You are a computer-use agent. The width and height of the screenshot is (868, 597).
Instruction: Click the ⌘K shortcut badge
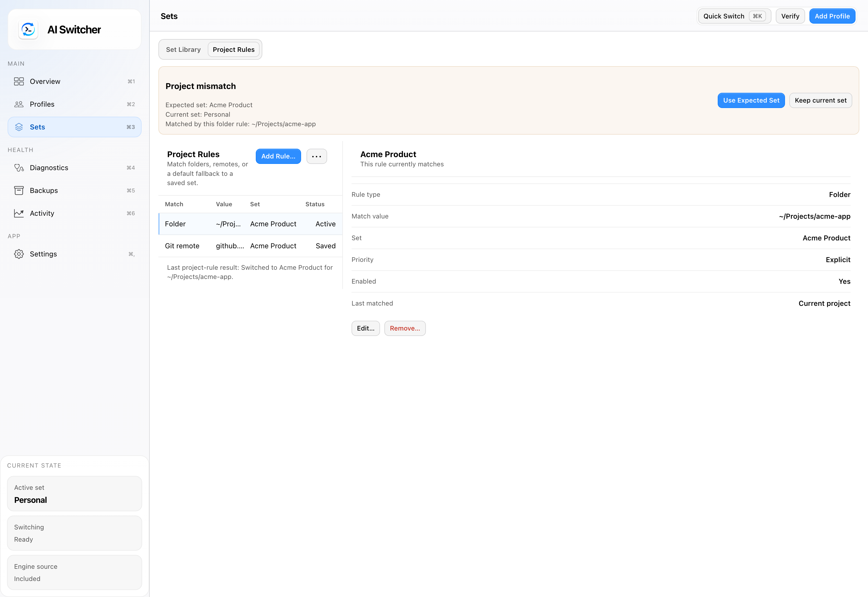point(757,16)
